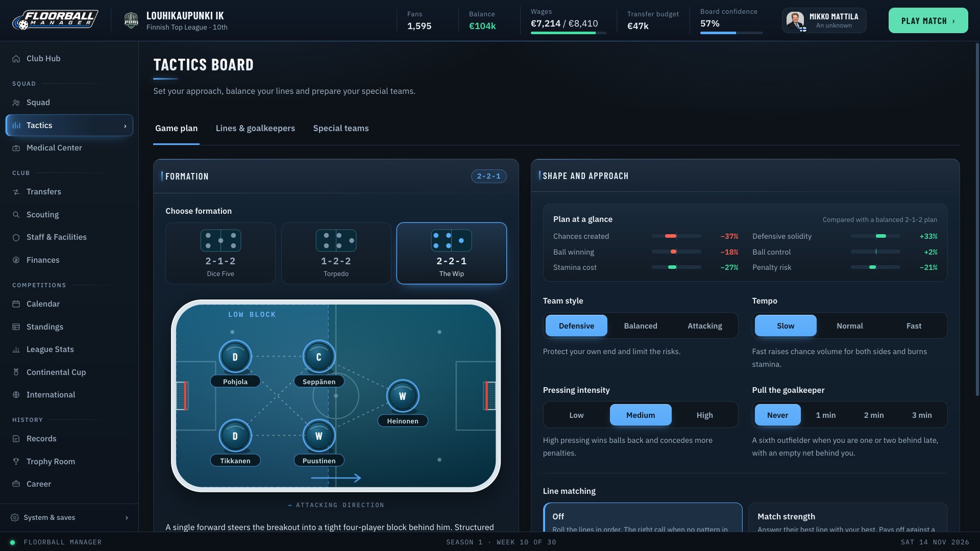980x551 pixels.
Task: Open the Special teams tab
Action: tap(341, 128)
